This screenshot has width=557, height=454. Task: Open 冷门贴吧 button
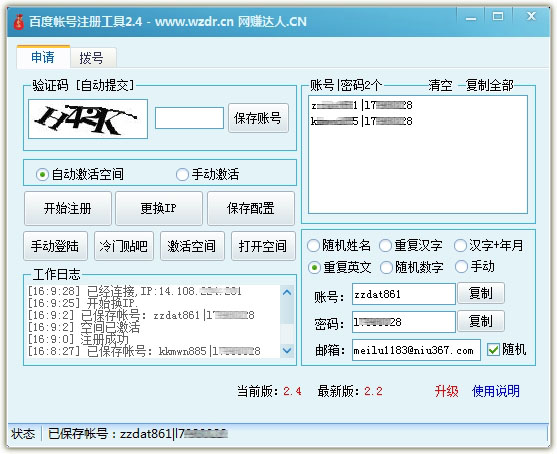point(124,246)
